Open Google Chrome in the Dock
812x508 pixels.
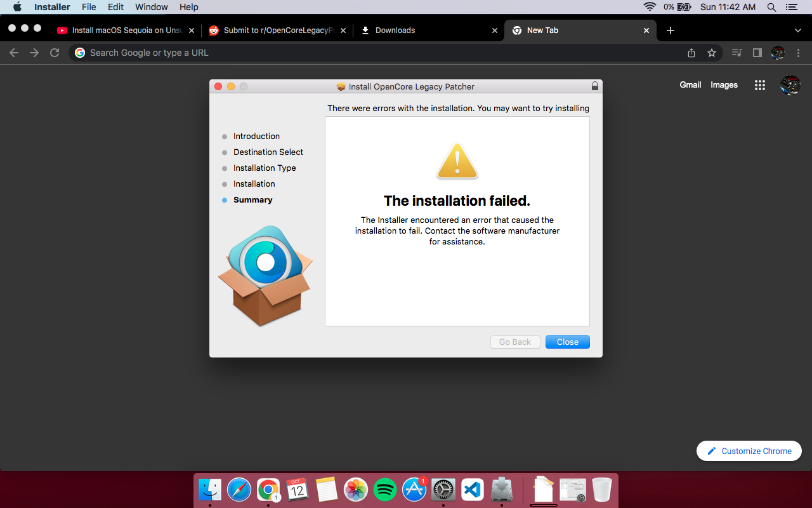coord(268,490)
